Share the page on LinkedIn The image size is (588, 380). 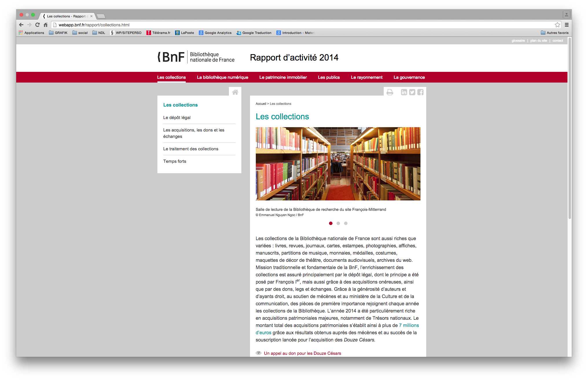click(x=404, y=92)
